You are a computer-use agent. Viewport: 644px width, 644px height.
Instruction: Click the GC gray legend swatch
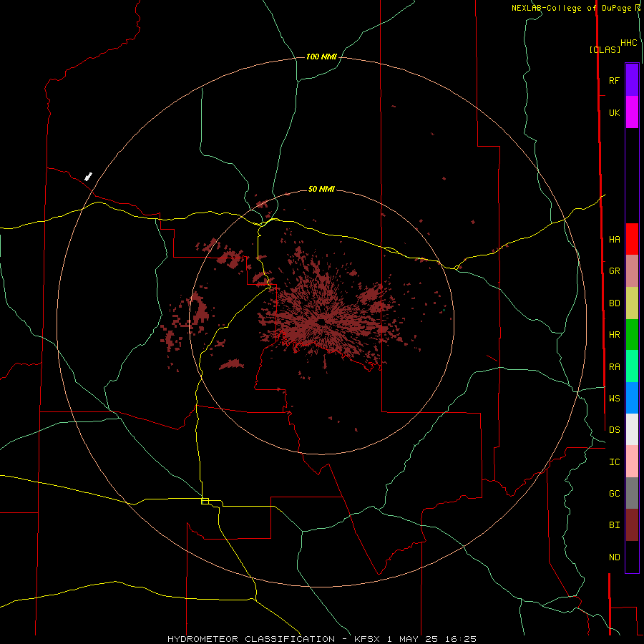coord(632,493)
